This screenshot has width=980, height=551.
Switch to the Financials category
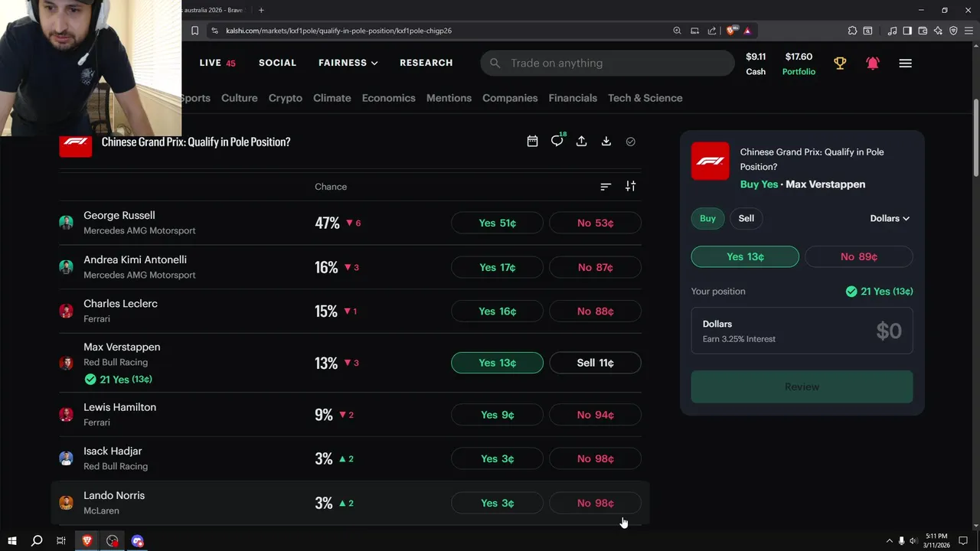coord(573,98)
